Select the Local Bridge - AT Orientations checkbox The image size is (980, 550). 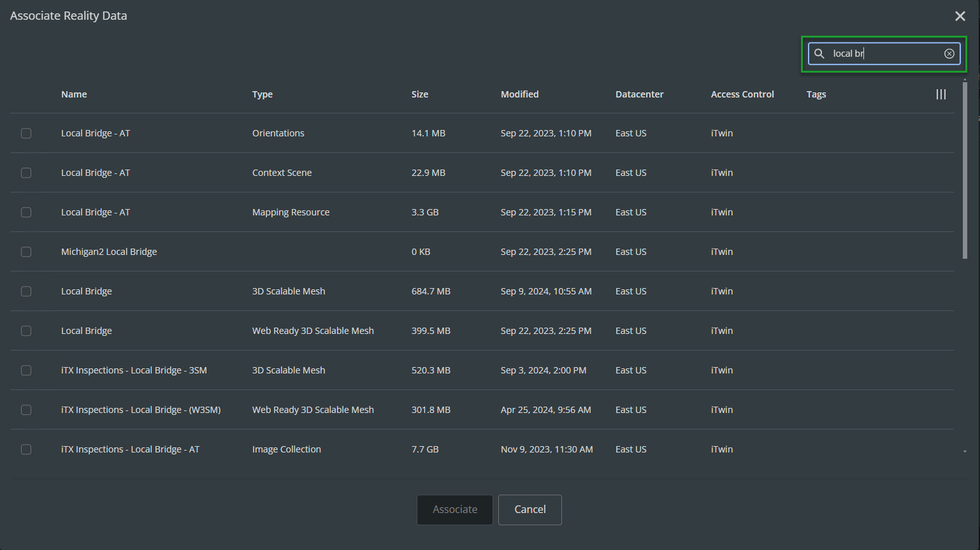point(26,133)
